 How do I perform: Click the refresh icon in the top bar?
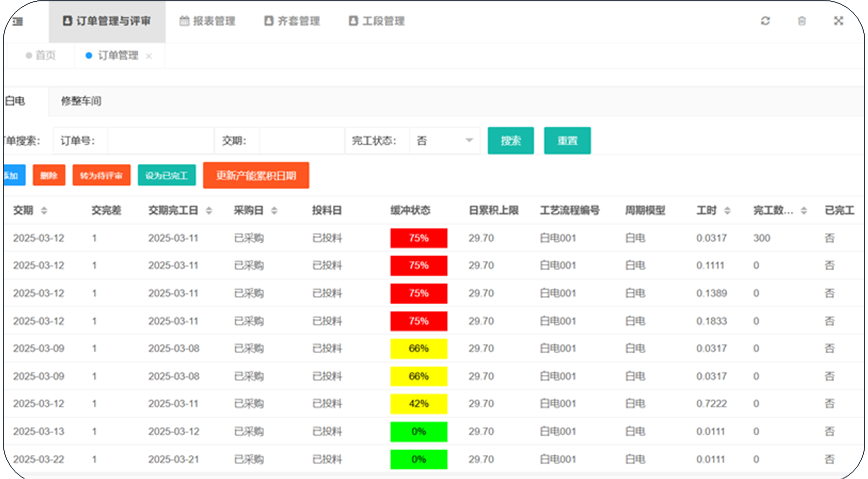click(765, 21)
